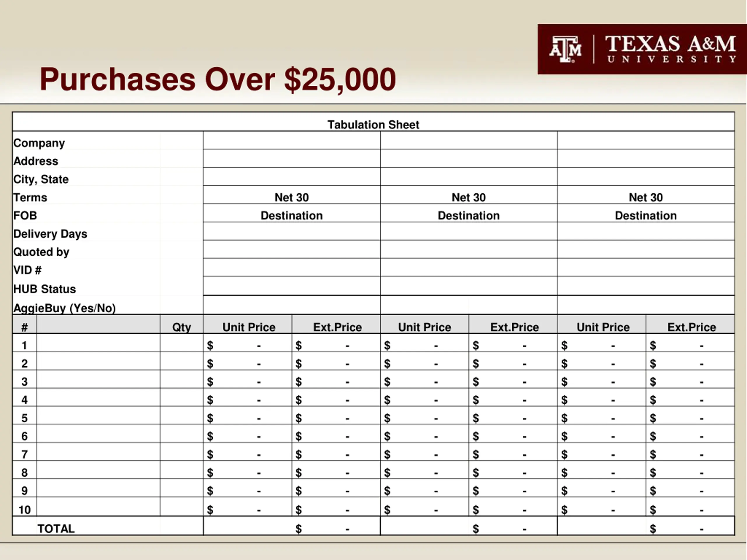
Task: Select third vendor's City, State cell
Action: (x=646, y=176)
